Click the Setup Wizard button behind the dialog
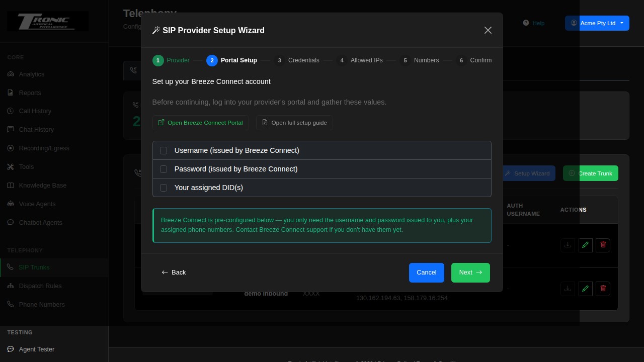The image size is (644, 362). point(528,173)
